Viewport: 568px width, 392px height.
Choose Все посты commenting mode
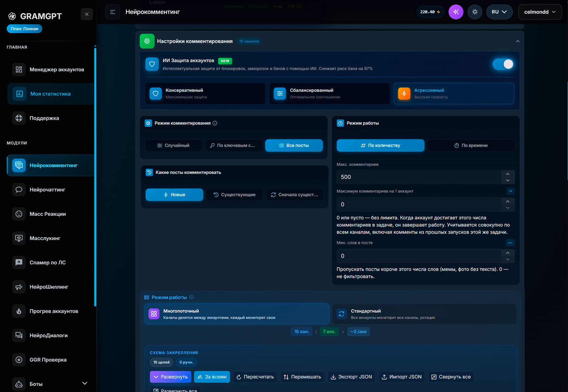pyautogui.click(x=294, y=145)
